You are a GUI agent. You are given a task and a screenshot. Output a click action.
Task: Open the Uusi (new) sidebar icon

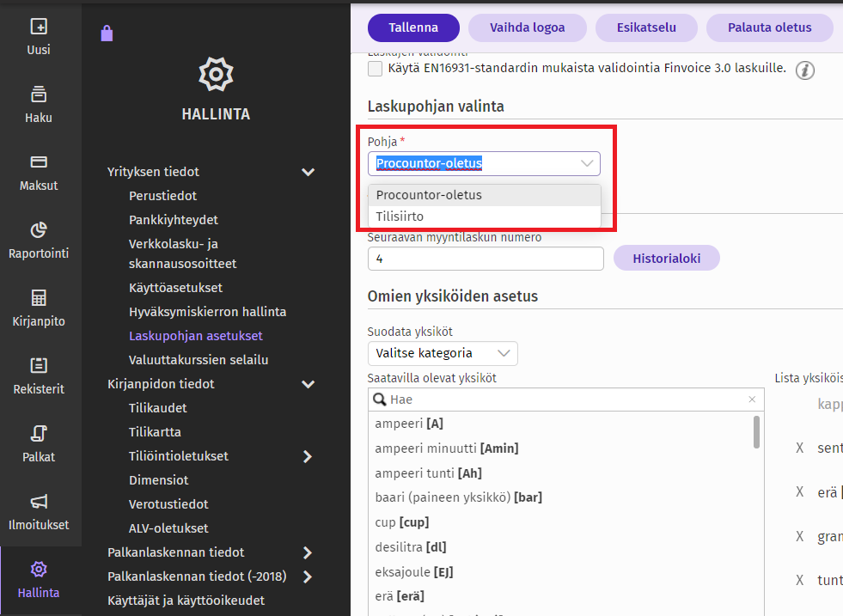click(x=39, y=27)
